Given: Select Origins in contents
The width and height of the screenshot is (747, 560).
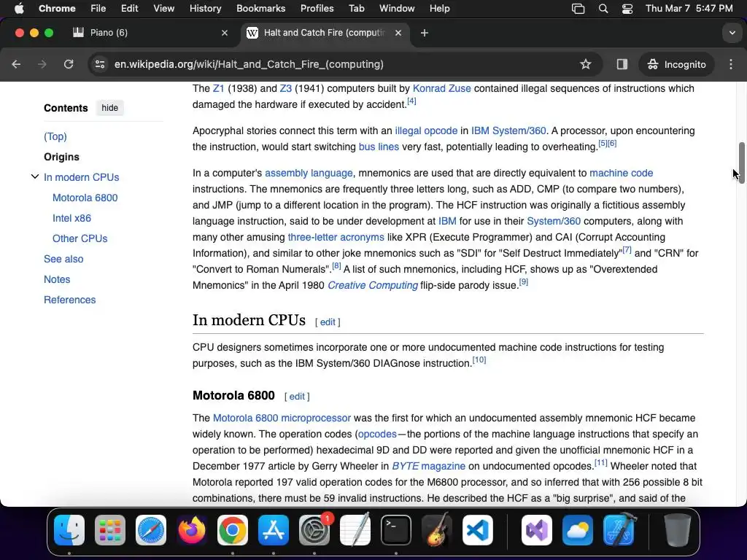Looking at the screenshot, I should pyautogui.click(x=61, y=157).
